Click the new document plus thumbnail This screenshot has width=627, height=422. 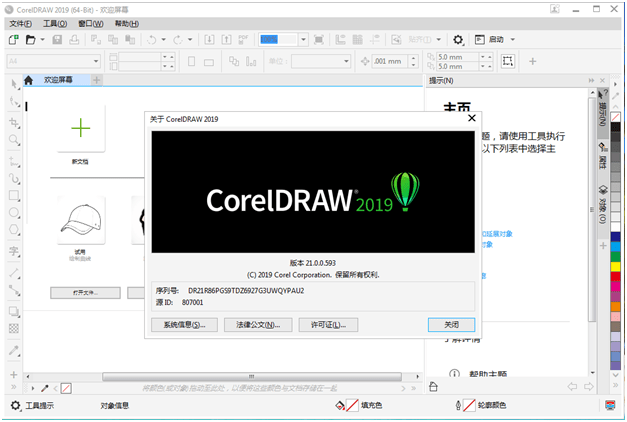[81, 128]
